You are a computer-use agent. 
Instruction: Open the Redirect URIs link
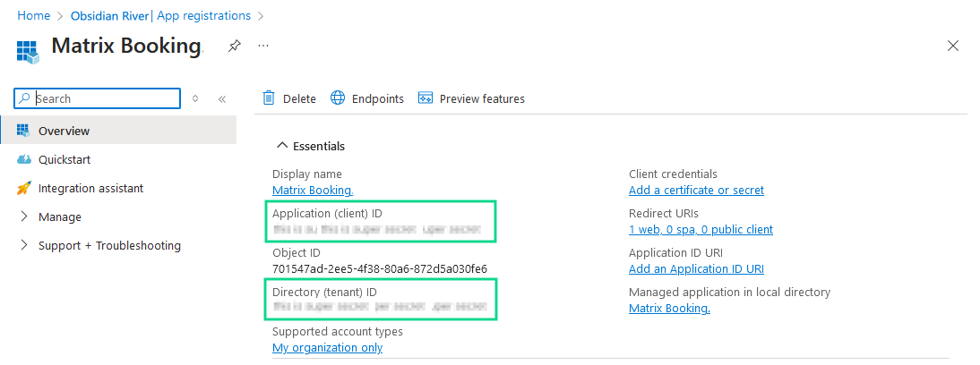701,229
